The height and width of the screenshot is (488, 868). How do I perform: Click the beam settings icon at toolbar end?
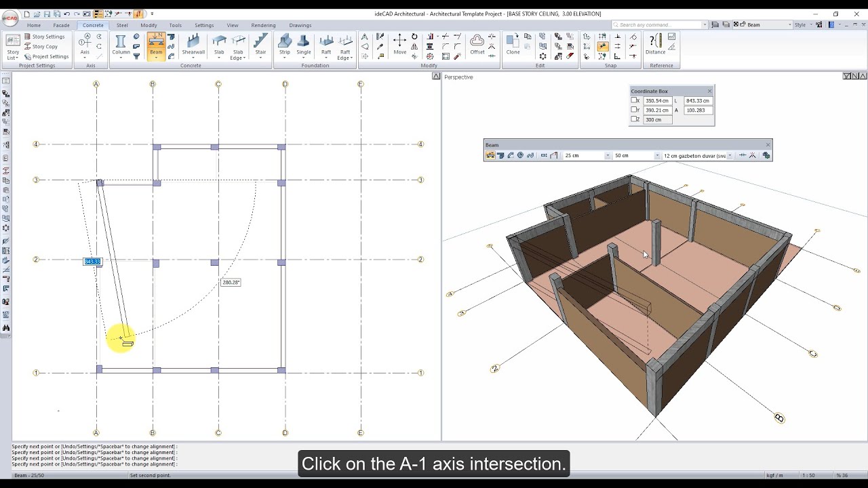pyautogui.click(x=766, y=155)
